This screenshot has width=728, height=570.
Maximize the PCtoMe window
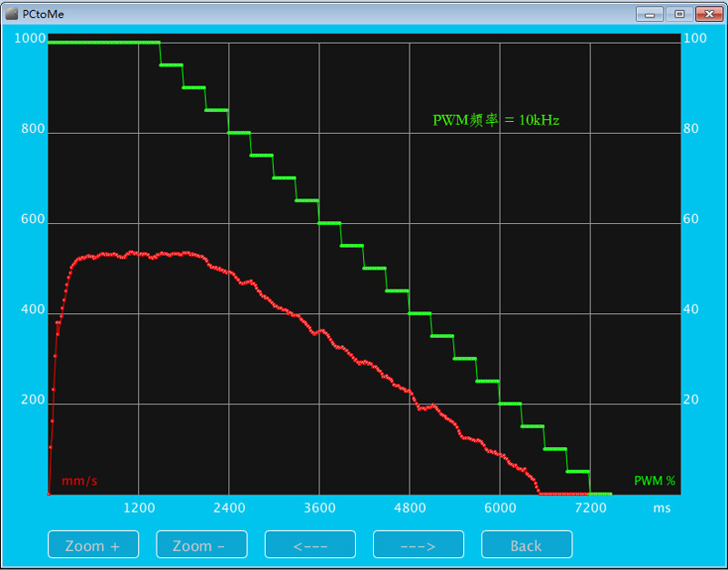pyautogui.click(x=679, y=15)
